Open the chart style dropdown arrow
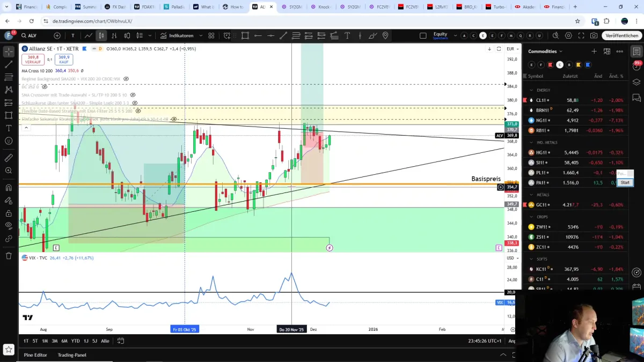 pyautogui.click(x=150, y=35)
